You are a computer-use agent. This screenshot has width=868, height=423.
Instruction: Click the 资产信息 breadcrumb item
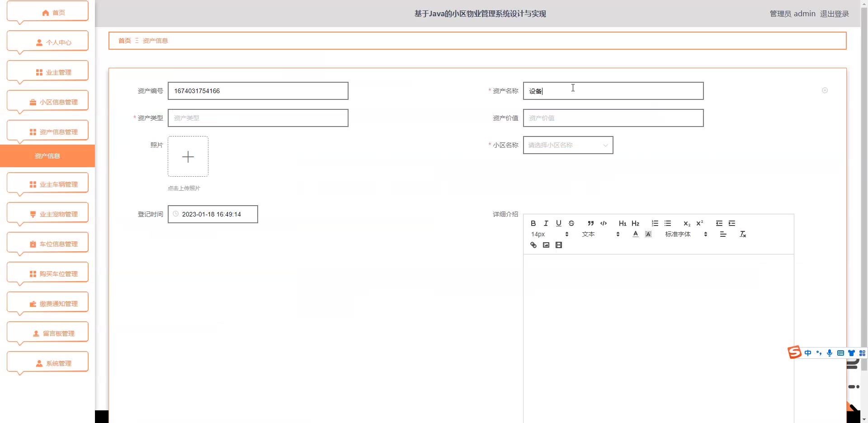pyautogui.click(x=155, y=41)
